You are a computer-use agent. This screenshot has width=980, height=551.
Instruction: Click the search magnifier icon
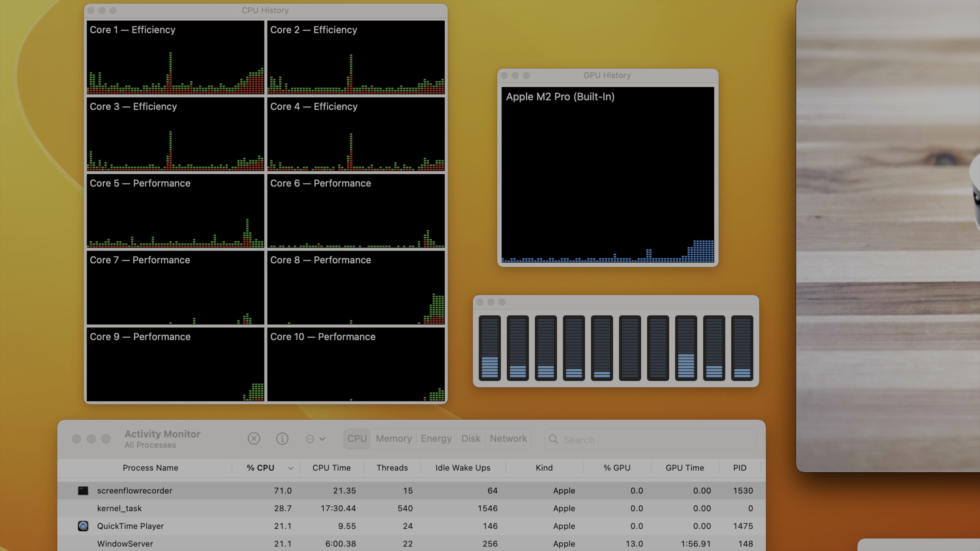[x=554, y=440]
